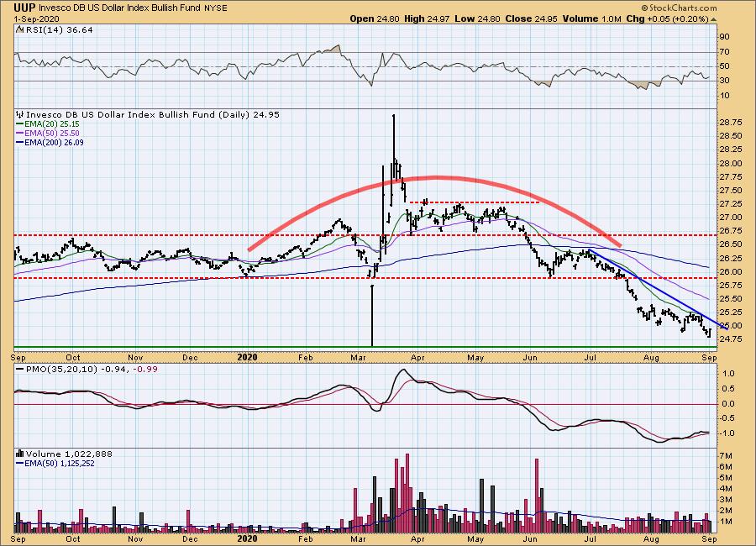The image size is (756, 546).
Task: Click the '24.75' price axis label
Action: [730, 339]
